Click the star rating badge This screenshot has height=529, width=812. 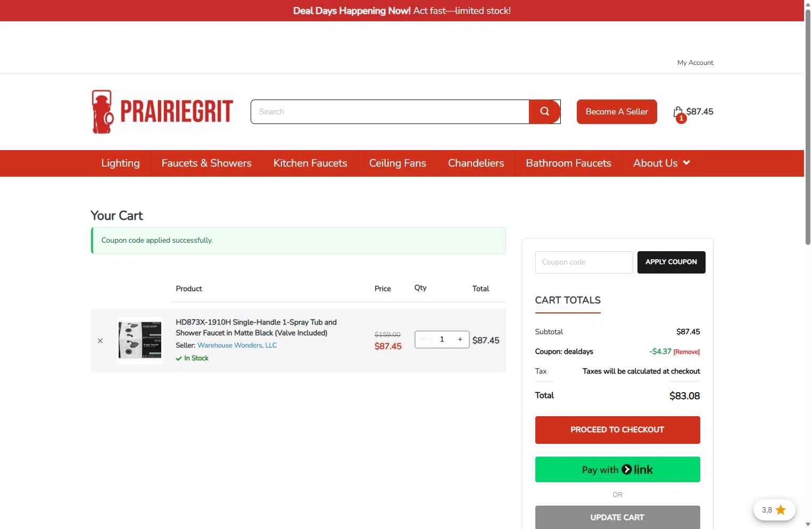pyautogui.click(x=774, y=510)
